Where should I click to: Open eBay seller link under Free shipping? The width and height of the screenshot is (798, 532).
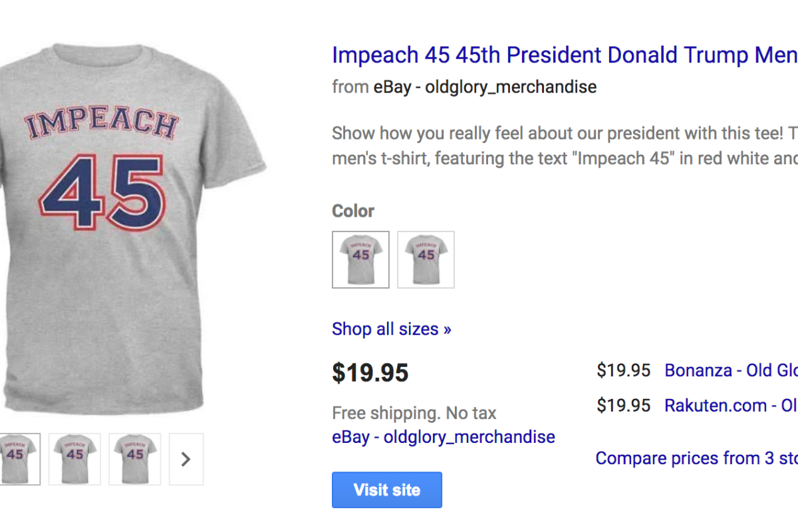(443, 437)
